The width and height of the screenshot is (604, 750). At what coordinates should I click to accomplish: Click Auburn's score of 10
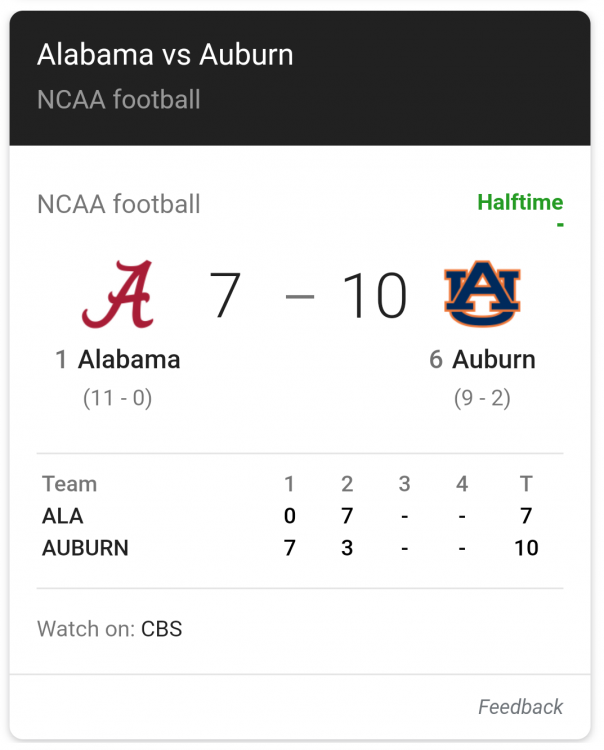tap(374, 295)
